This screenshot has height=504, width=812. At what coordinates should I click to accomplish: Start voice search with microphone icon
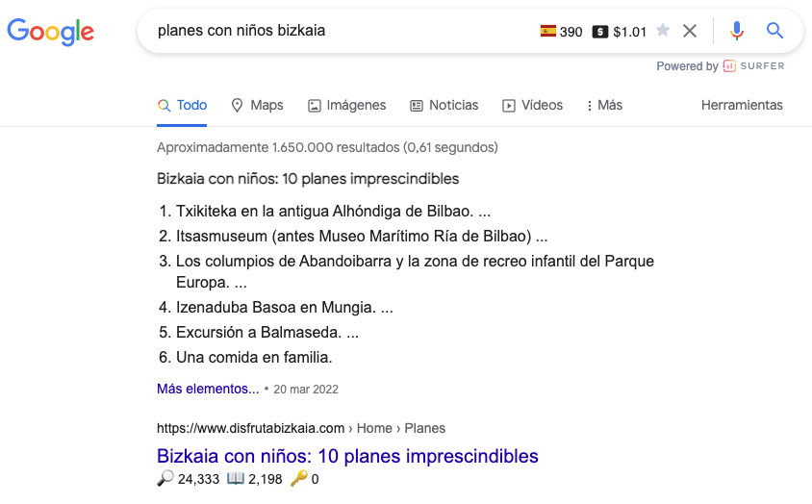pos(736,31)
